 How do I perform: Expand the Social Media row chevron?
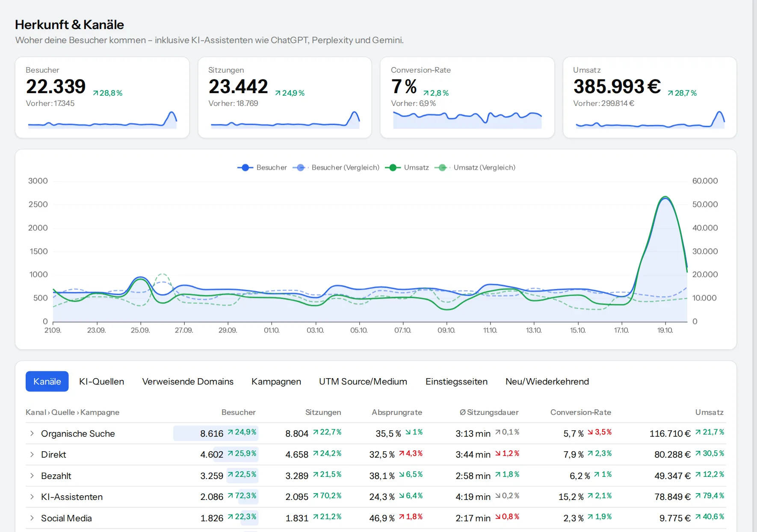point(32,518)
